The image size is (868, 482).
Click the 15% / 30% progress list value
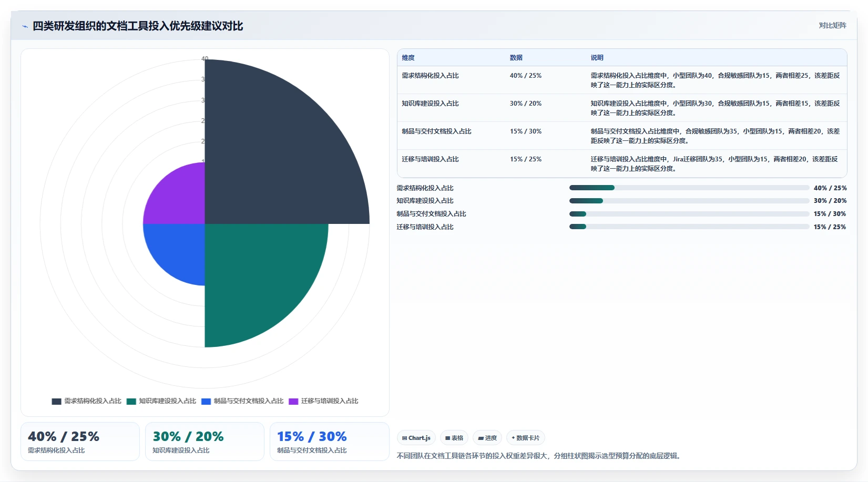[830, 214]
